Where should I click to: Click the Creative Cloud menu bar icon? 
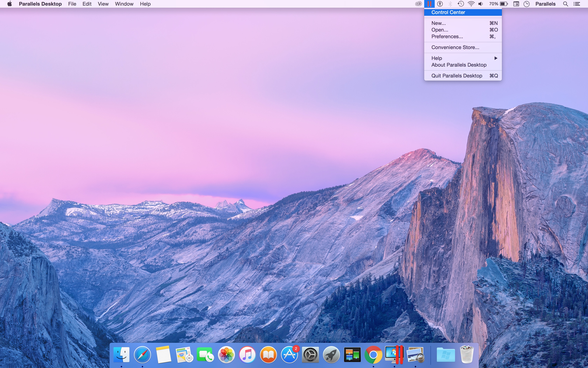(418, 4)
